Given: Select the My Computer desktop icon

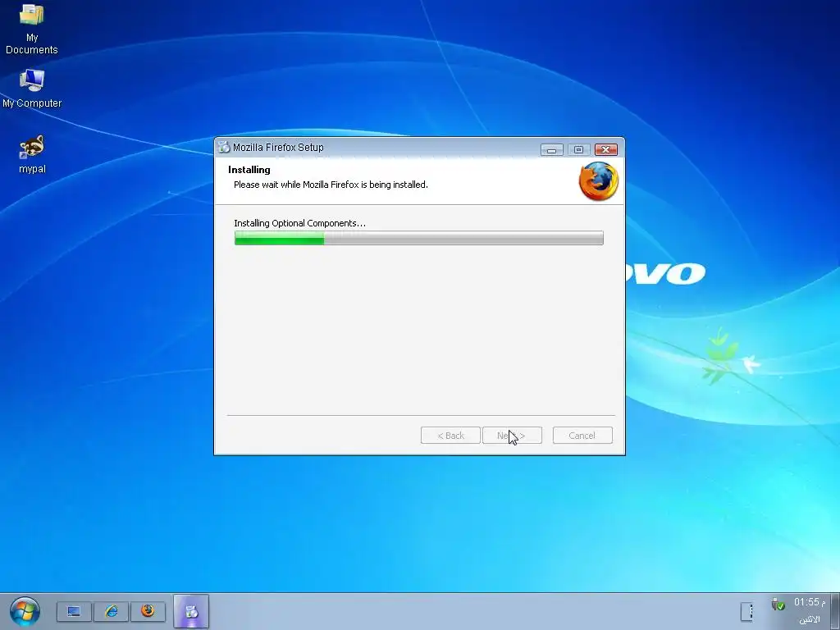Looking at the screenshot, I should click(32, 89).
